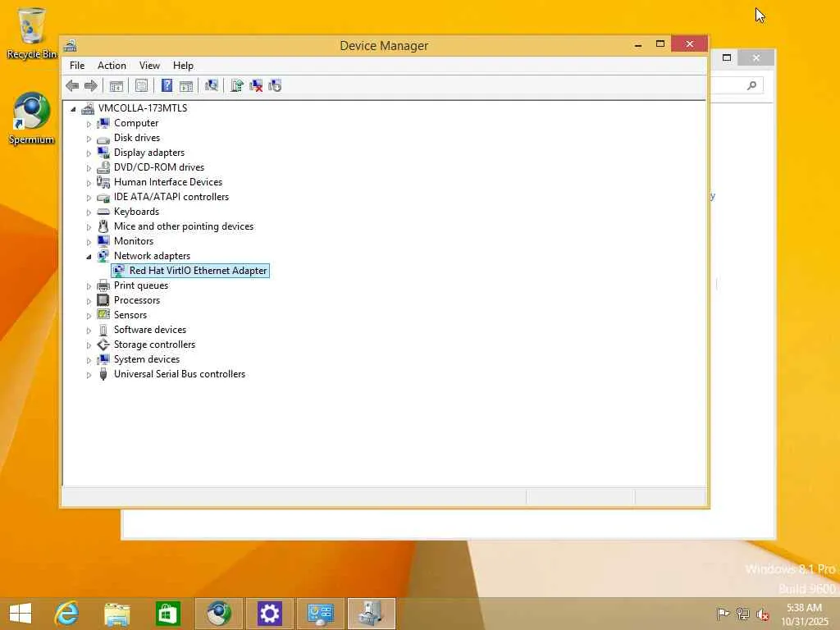The width and height of the screenshot is (840, 630).
Task: Expand the Disk drives category
Action: coord(89,139)
